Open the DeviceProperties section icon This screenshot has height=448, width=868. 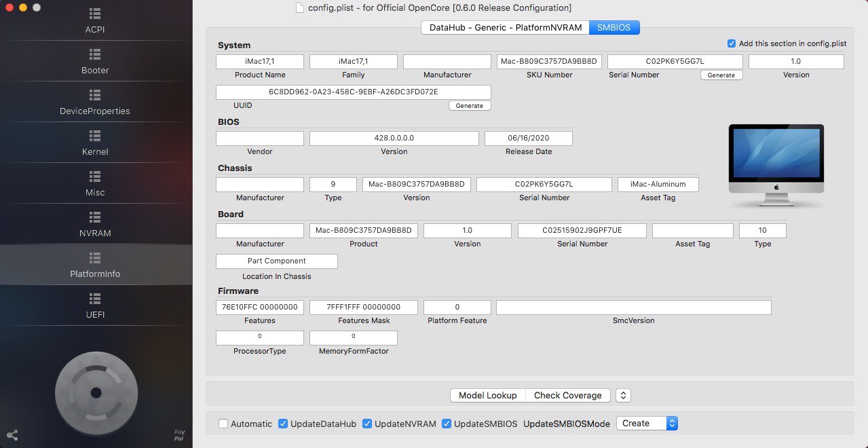coord(96,94)
